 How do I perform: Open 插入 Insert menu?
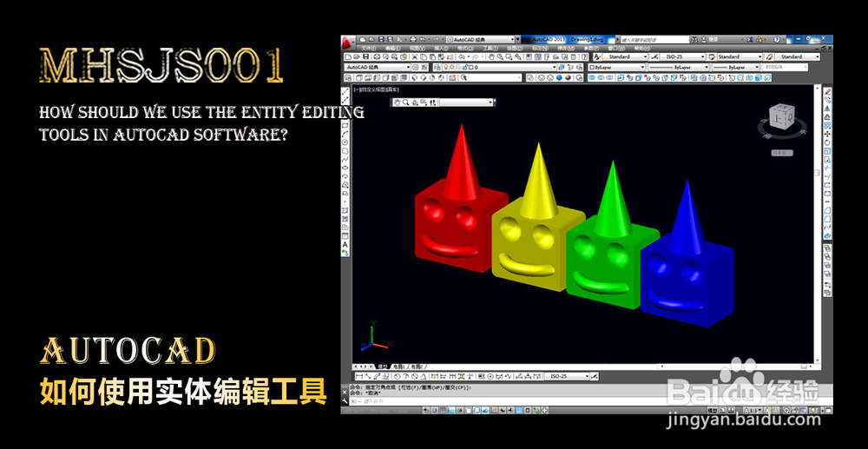click(441, 48)
